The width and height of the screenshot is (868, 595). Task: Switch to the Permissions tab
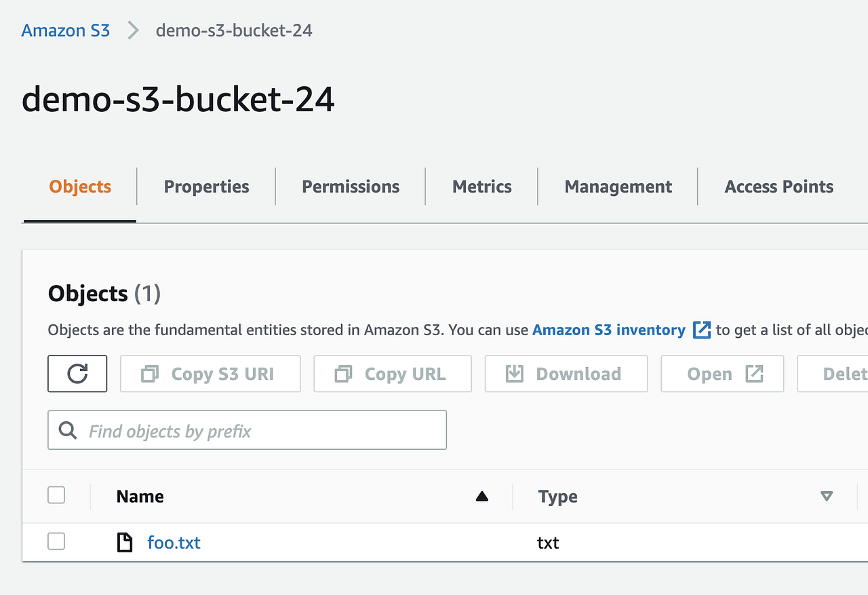[x=350, y=186]
